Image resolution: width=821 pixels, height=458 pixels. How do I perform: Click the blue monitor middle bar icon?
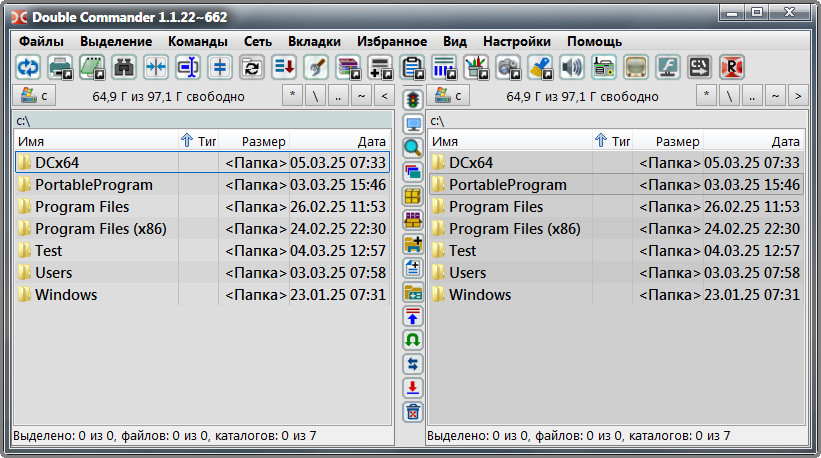coord(413,124)
